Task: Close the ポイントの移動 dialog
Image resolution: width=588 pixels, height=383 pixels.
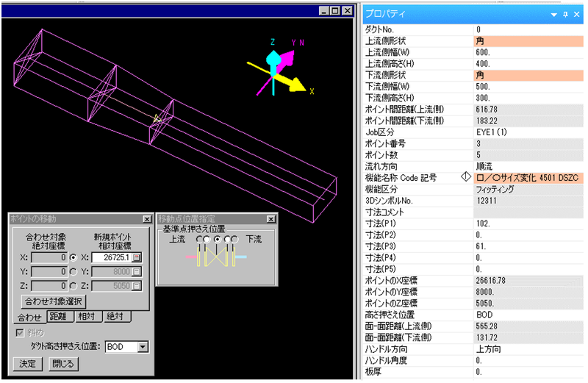Action: tap(146, 219)
